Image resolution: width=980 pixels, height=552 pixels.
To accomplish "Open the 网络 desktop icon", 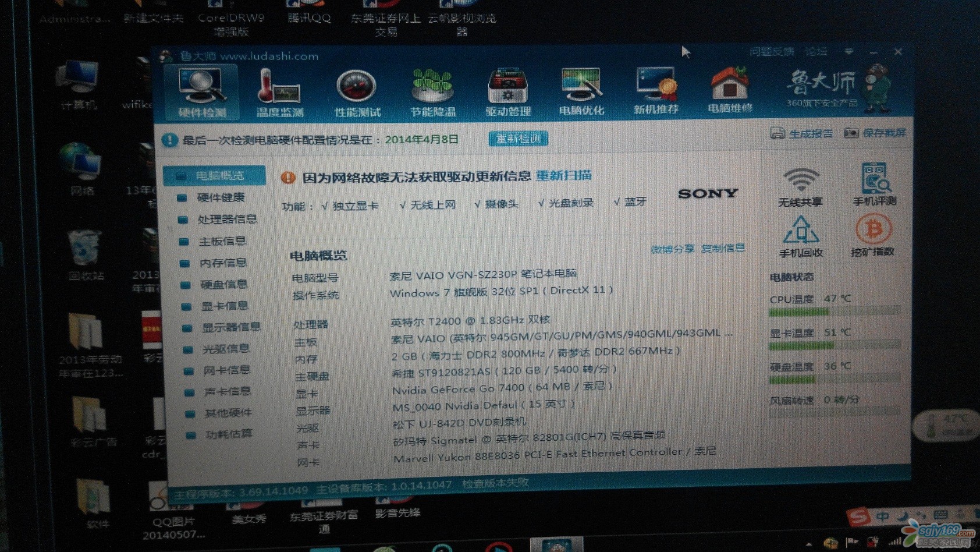I will (x=82, y=169).
